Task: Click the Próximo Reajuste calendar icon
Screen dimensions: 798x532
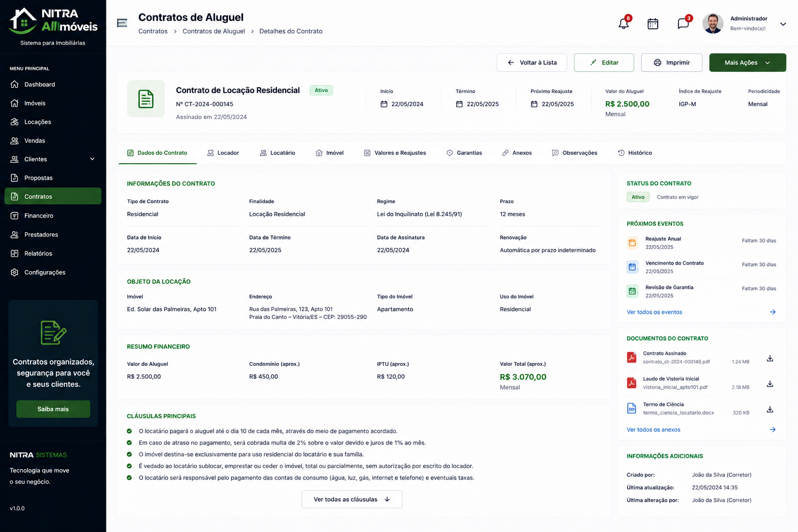Action: coord(534,104)
